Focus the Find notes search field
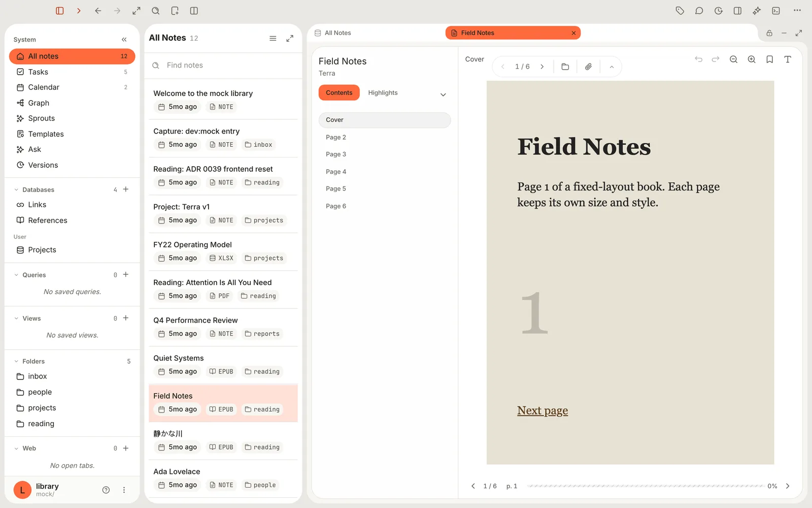812x508 pixels. click(223, 66)
